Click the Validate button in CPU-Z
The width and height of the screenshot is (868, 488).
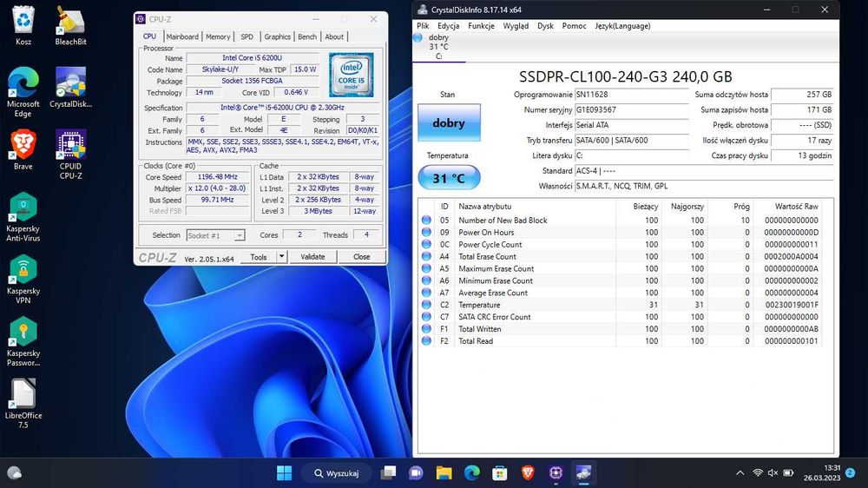tap(312, 257)
